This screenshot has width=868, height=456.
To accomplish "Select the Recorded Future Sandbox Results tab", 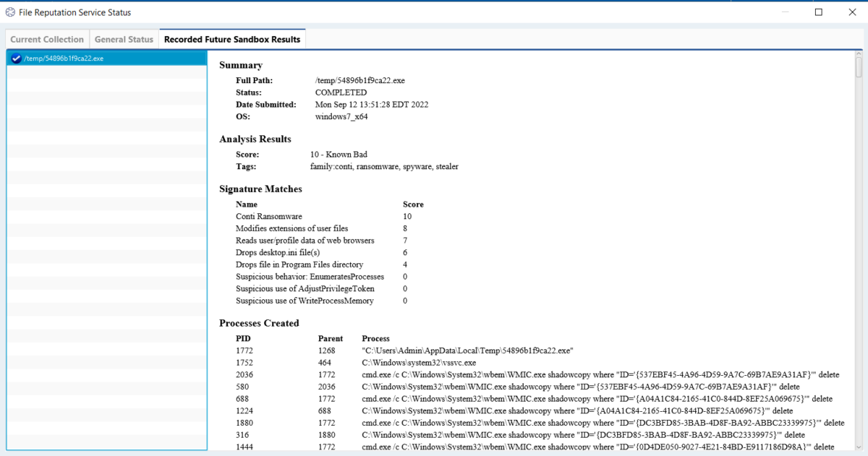I will click(231, 39).
